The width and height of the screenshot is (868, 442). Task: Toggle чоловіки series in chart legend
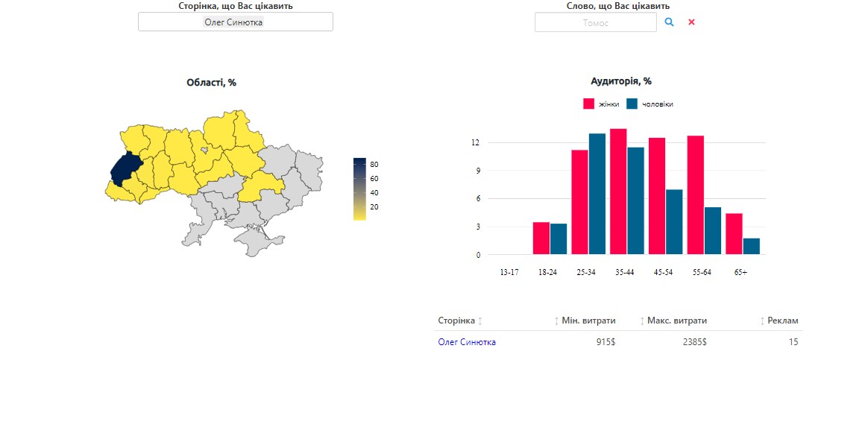[650, 104]
